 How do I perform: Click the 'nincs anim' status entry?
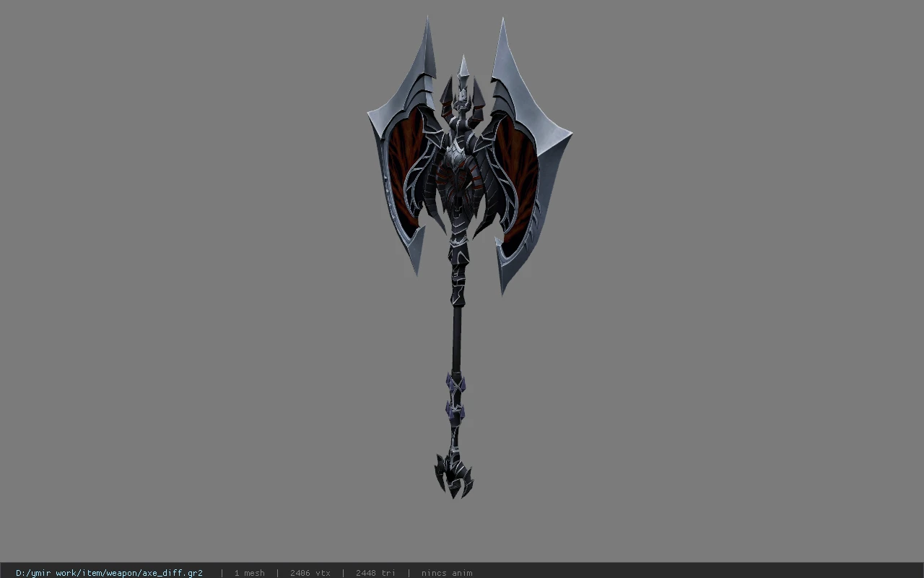tap(447, 573)
